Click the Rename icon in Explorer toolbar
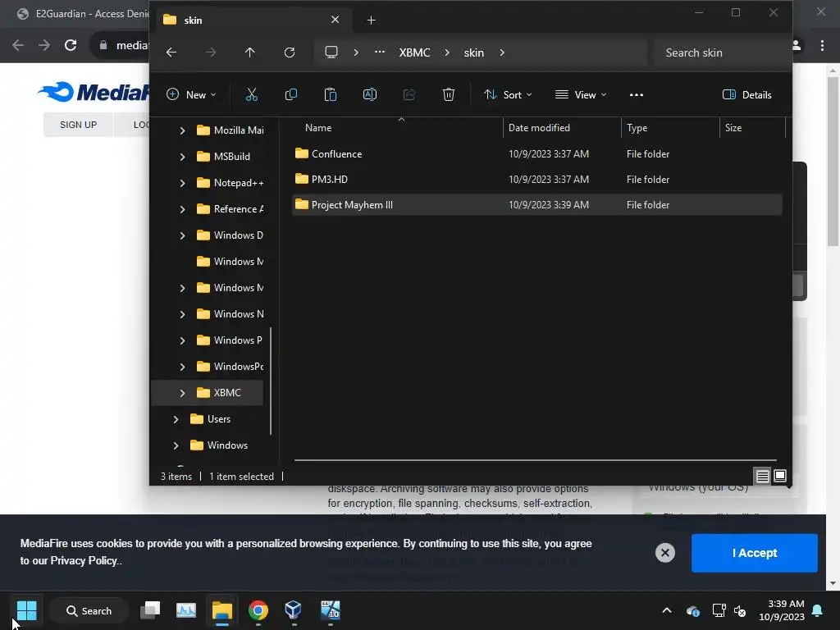The height and width of the screenshot is (630, 840). (370, 95)
